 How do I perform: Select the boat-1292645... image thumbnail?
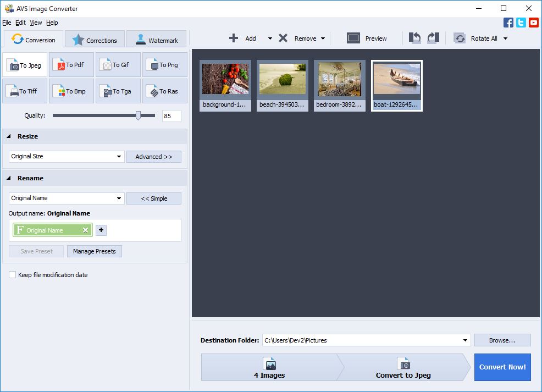point(397,86)
